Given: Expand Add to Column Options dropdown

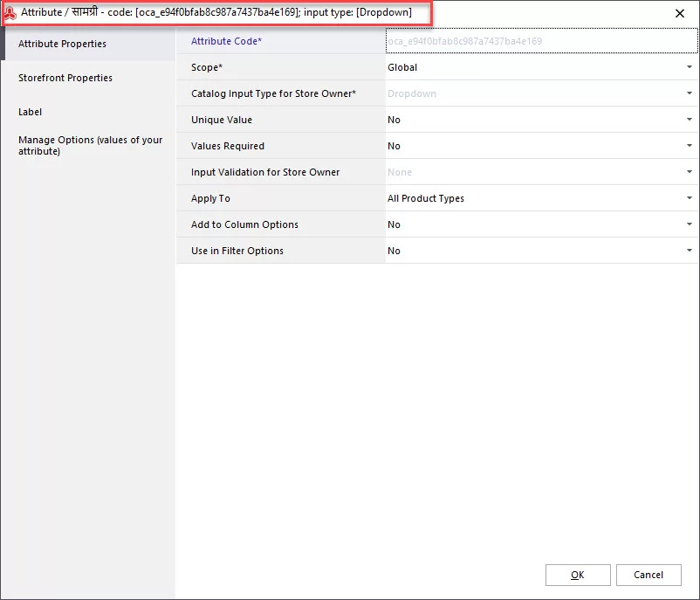Looking at the screenshot, I should (690, 224).
